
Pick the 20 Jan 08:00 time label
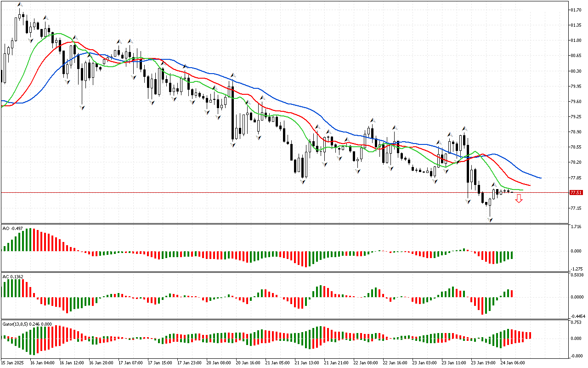pos(219,362)
